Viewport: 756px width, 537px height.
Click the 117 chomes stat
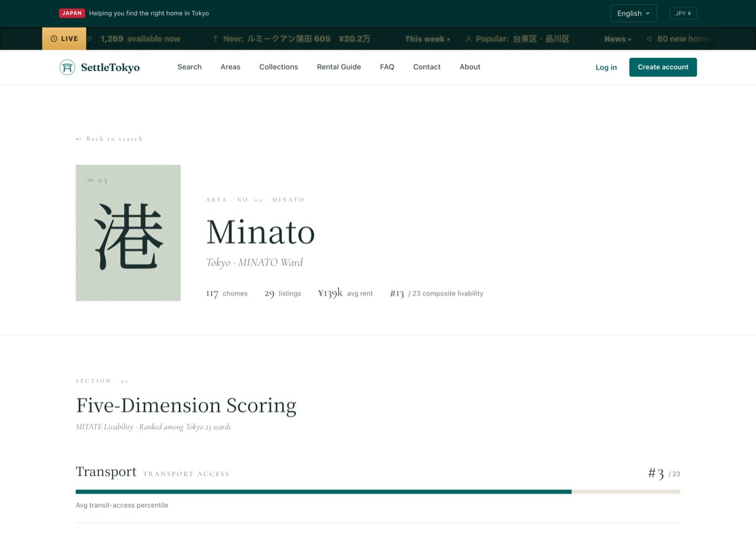tap(227, 293)
